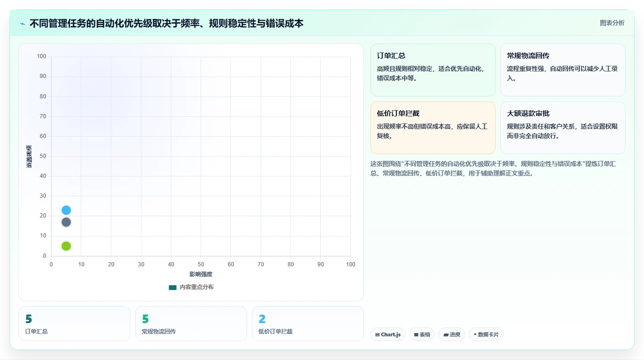This screenshot has width=644, height=360.
Task: Click the green scatter point on the chart
Action: (66, 246)
